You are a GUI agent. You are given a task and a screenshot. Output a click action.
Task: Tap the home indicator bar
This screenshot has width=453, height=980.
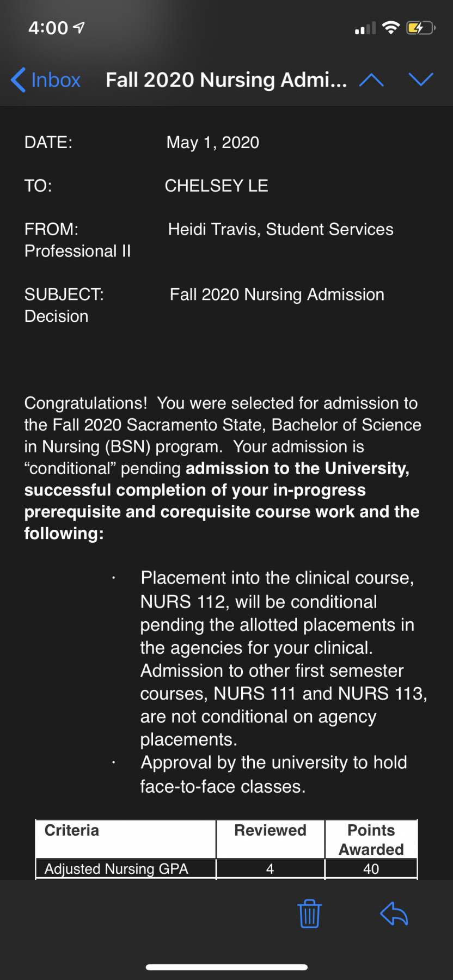click(226, 967)
